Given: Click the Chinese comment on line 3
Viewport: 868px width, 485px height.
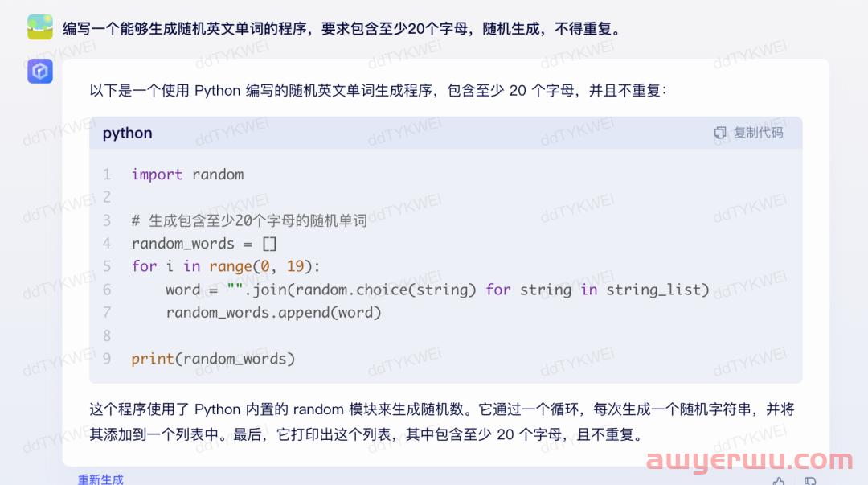Looking at the screenshot, I should (x=249, y=220).
